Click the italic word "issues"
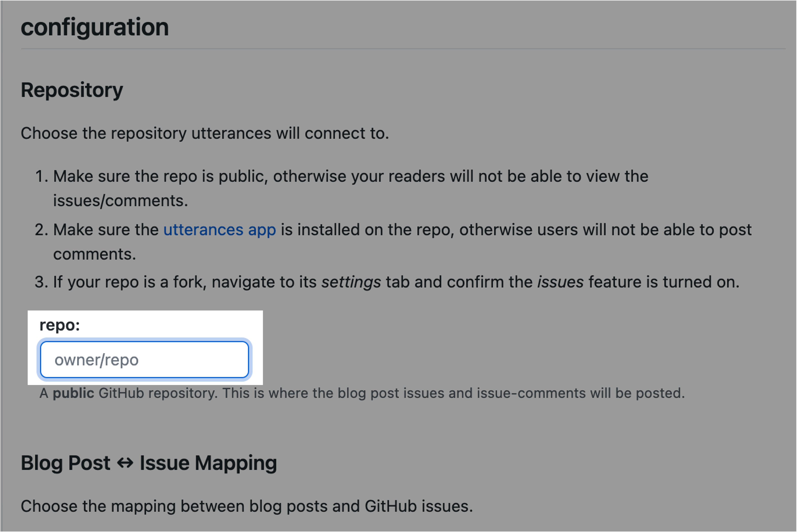This screenshot has height=532, width=797. tap(560, 282)
